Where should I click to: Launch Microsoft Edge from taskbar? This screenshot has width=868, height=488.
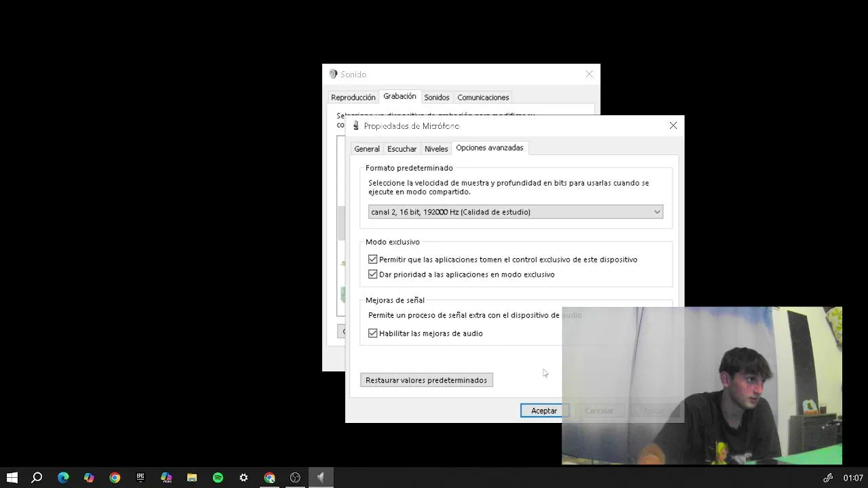[63, 478]
